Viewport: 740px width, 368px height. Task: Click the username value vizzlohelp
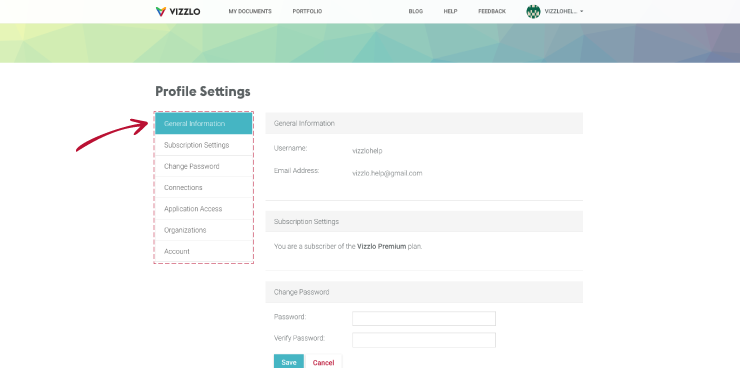(x=367, y=151)
